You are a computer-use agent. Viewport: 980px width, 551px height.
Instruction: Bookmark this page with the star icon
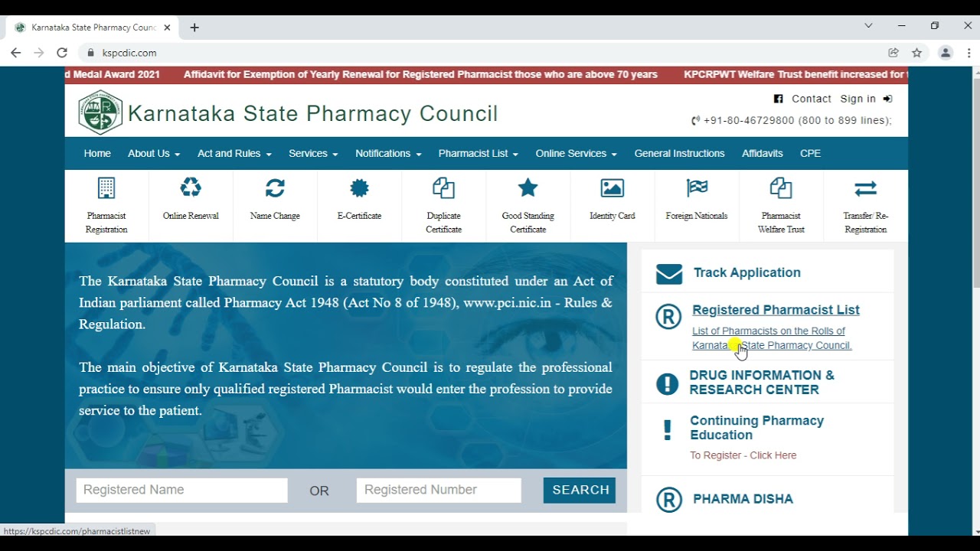(916, 53)
